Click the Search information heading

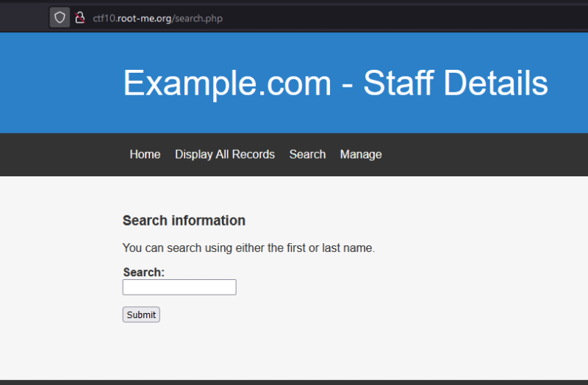tap(184, 220)
